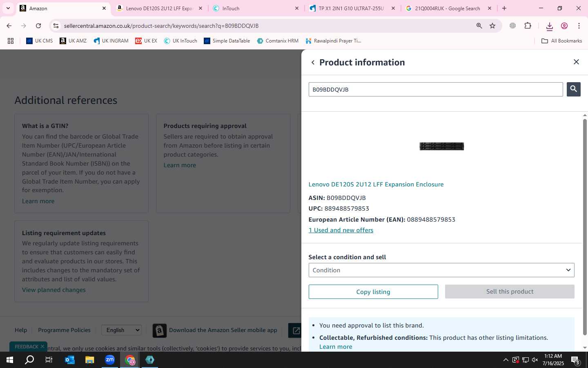Open the English language dropdown
The image size is (588, 368).
[121, 330]
